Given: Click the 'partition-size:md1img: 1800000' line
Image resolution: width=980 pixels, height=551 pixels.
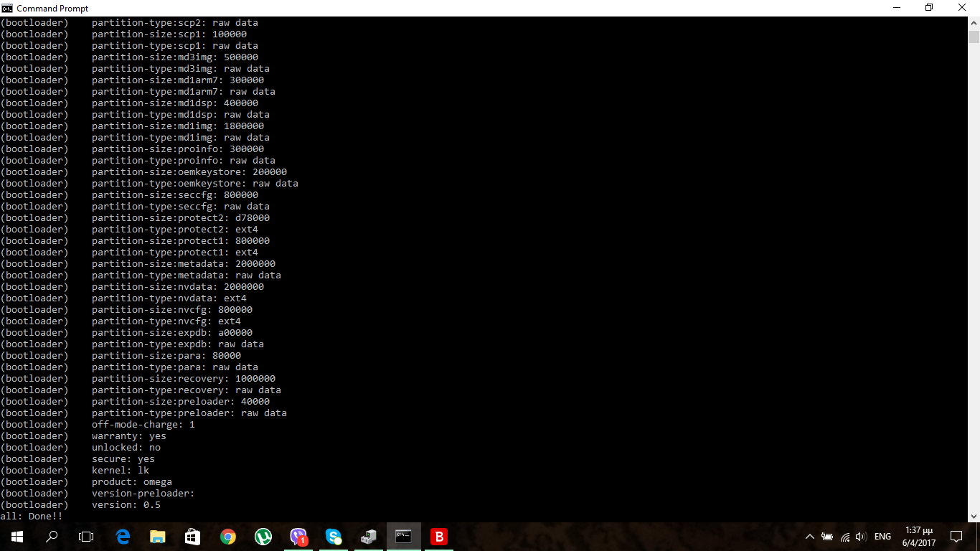Looking at the screenshot, I should click(178, 126).
